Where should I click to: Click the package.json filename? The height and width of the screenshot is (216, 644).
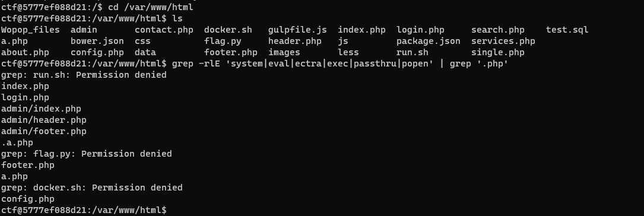(429, 41)
